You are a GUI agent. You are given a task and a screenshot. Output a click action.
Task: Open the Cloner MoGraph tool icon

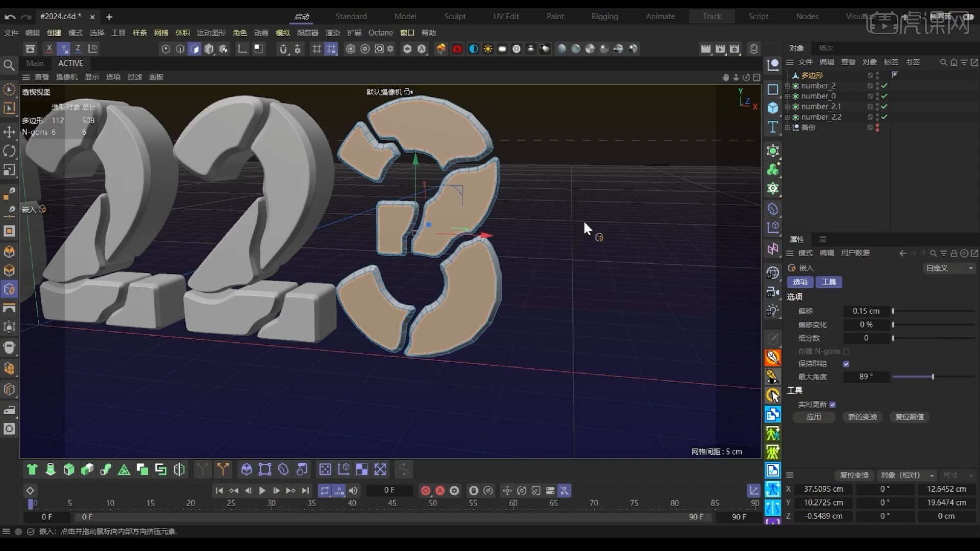click(773, 169)
